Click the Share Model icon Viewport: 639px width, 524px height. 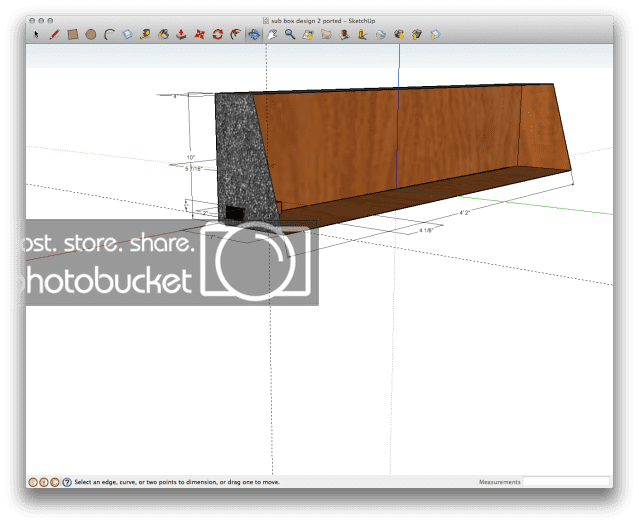416,34
